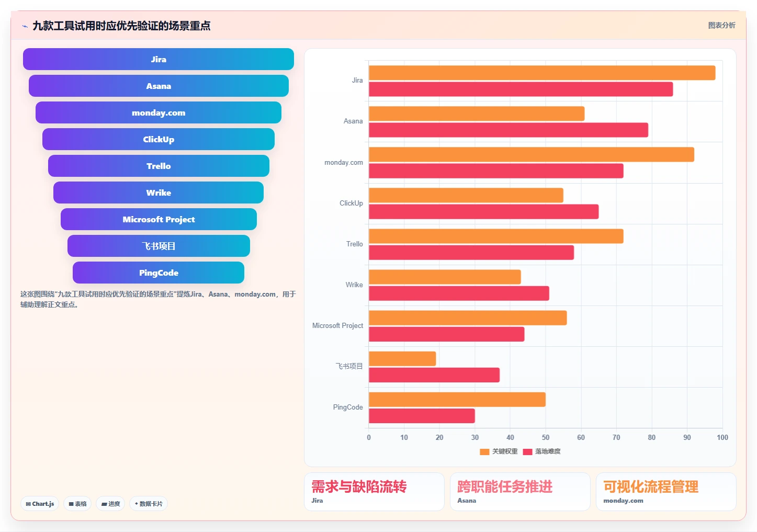Click monday.com's orange bar in chart
The height and width of the screenshot is (532, 757).
tap(532, 154)
